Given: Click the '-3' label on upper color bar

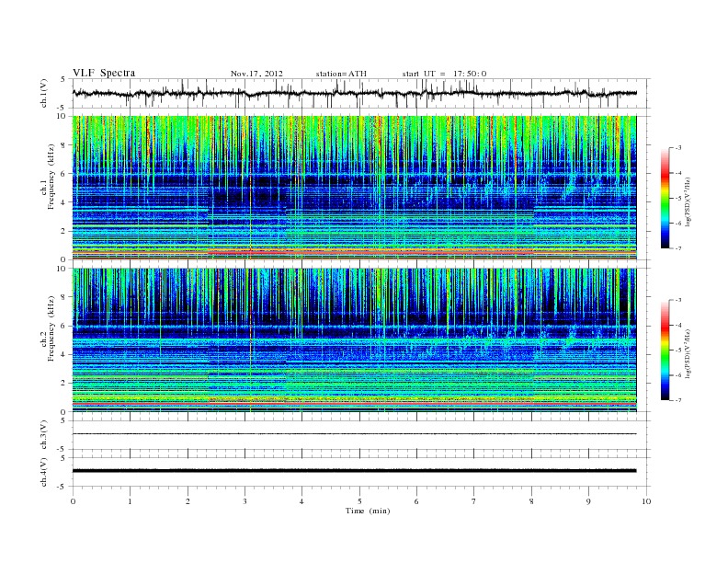Looking at the screenshot, I should click(x=678, y=148).
